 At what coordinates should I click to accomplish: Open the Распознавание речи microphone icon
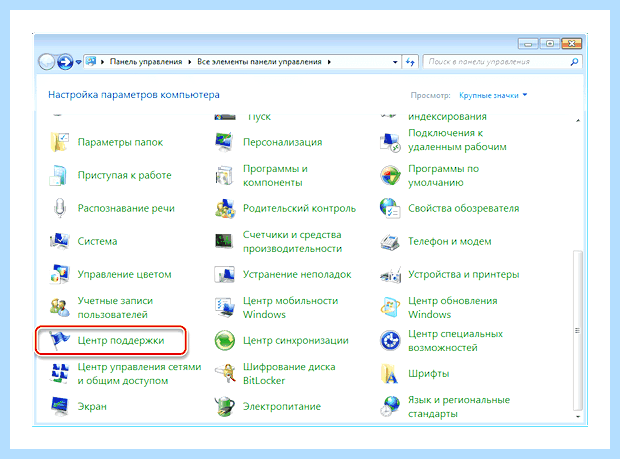[59, 208]
